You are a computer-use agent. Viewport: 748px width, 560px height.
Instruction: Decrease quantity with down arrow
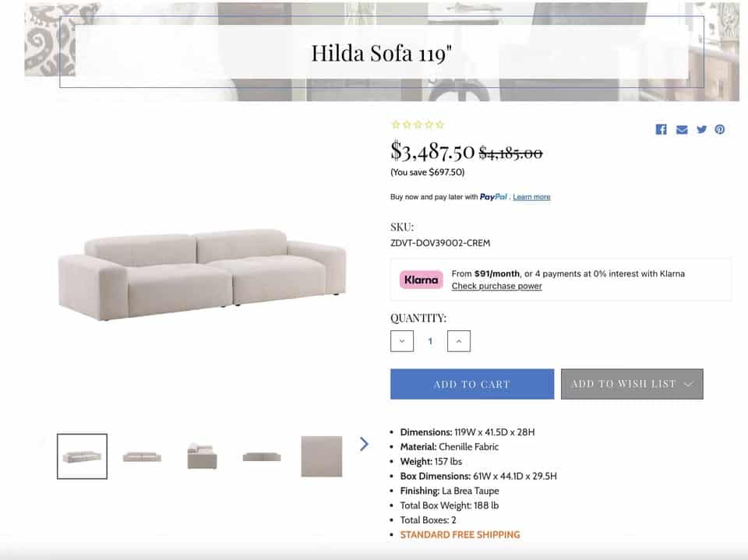tap(402, 341)
